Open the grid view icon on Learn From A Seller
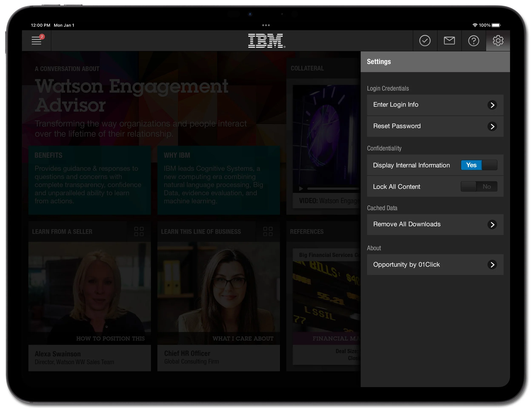The height and width of the screenshot is (408, 532). [x=139, y=231]
